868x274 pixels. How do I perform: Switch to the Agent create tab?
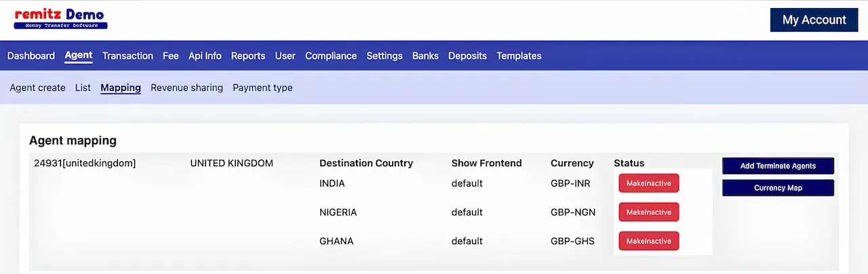(x=38, y=87)
